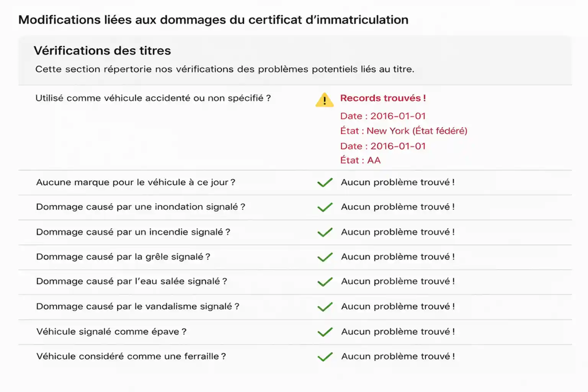Click green checkmark for ferraille row
Viewport: 588px width, 392px height.
pyautogui.click(x=325, y=357)
